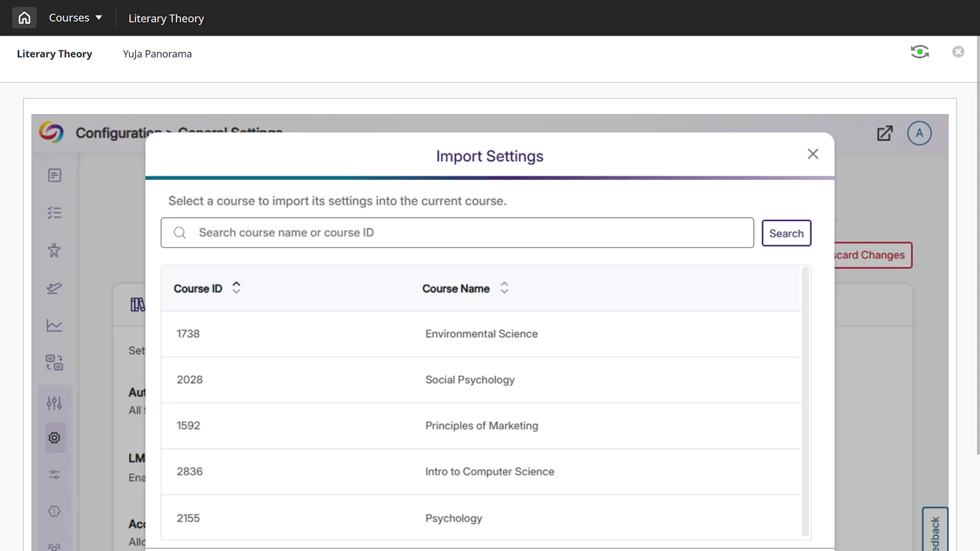The image size is (980, 551).
Task: Click the home icon in top bar
Action: [x=25, y=18]
